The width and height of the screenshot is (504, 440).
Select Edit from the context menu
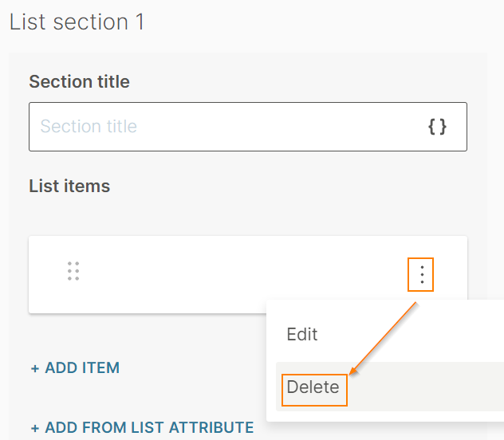tap(302, 334)
